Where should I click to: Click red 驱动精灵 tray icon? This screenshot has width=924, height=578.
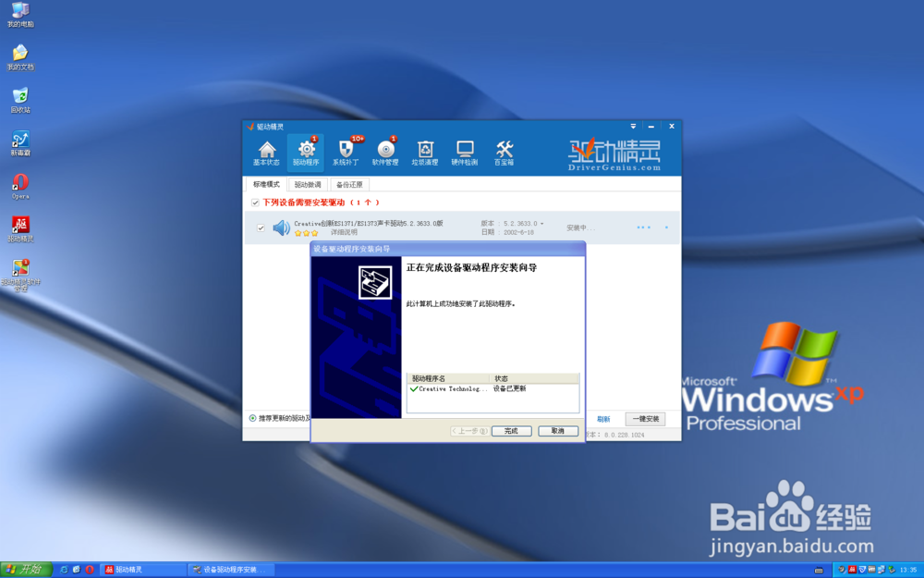pos(852,570)
